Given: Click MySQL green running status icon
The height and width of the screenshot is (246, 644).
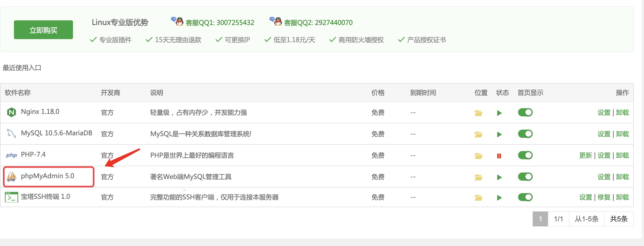Looking at the screenshot, I should point(499,135).
